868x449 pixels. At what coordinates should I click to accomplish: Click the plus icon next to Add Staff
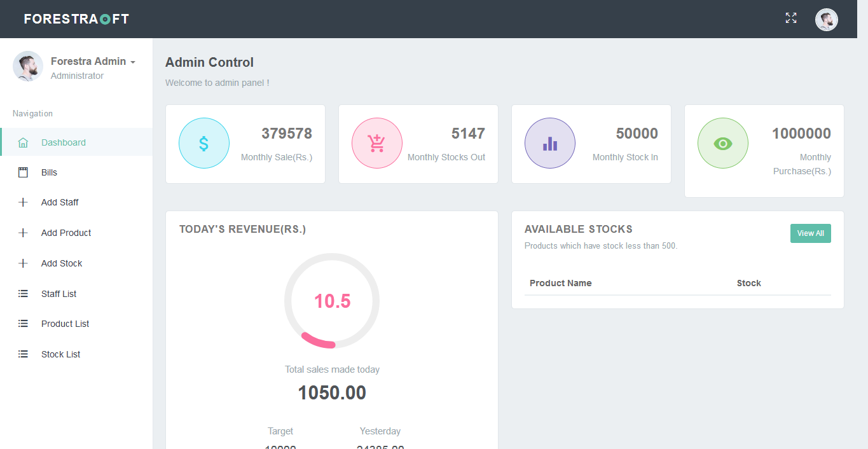(24, 202)
